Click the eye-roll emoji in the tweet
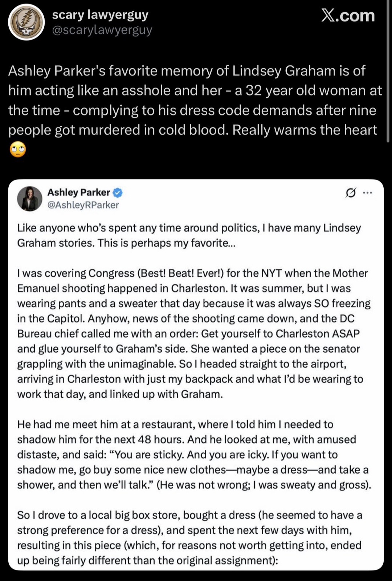The width and height of the screenshot is (392, 581). pyautogui.click(x=18, y=150)
